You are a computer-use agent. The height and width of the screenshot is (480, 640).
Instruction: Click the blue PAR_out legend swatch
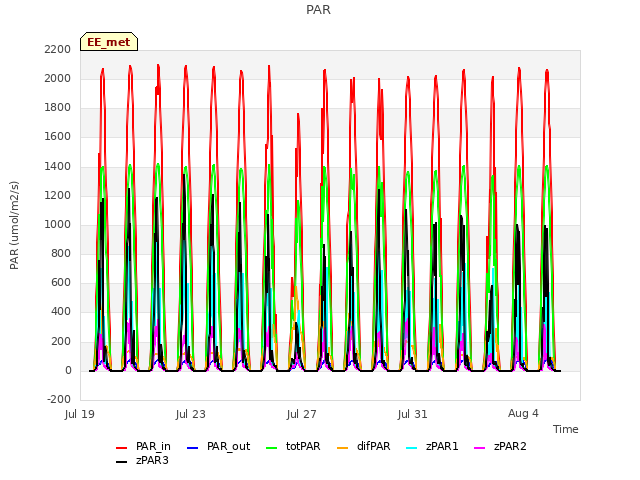point(192,448)
